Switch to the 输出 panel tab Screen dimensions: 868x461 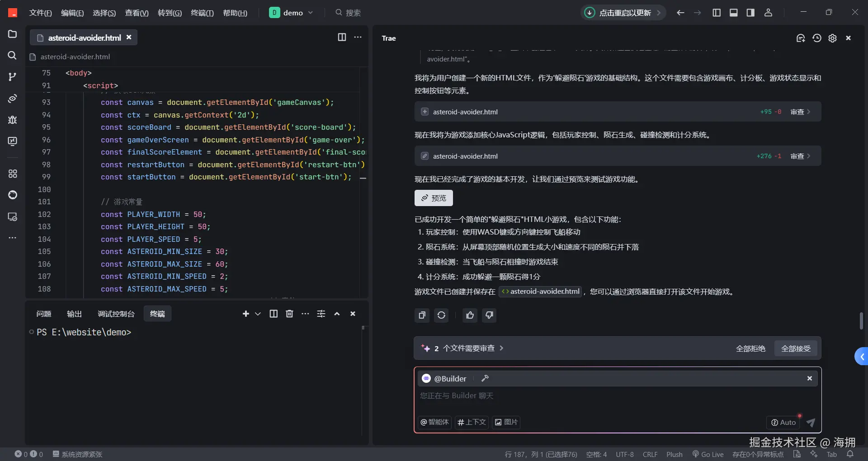coord(74,314)
